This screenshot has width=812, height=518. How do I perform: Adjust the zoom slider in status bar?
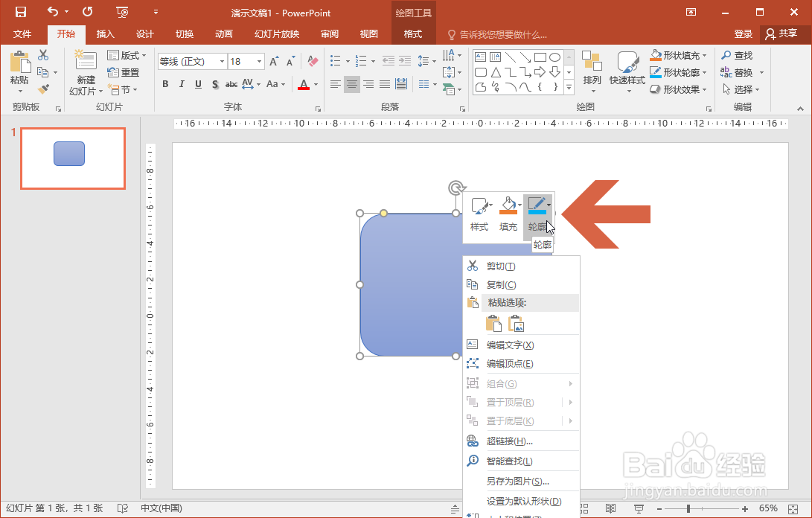tap(688, 508)
